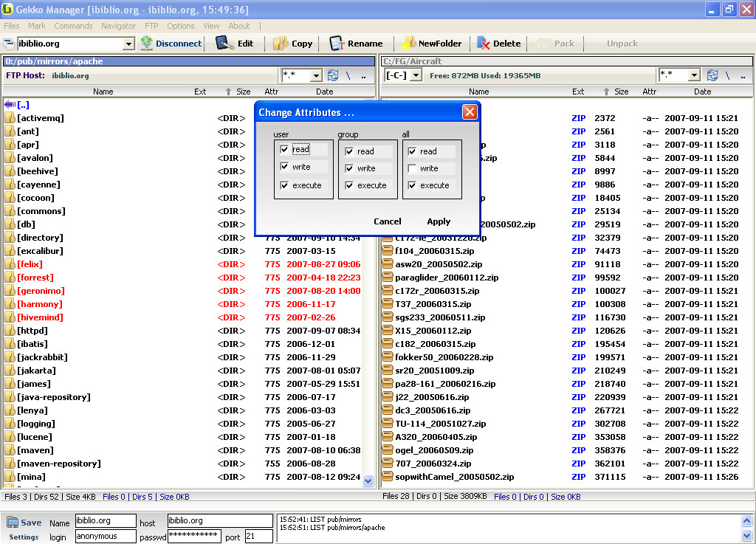This screenshot has height=544, width=756.
Task: Uncheck the user read checkbox
Action: (284, 149)
